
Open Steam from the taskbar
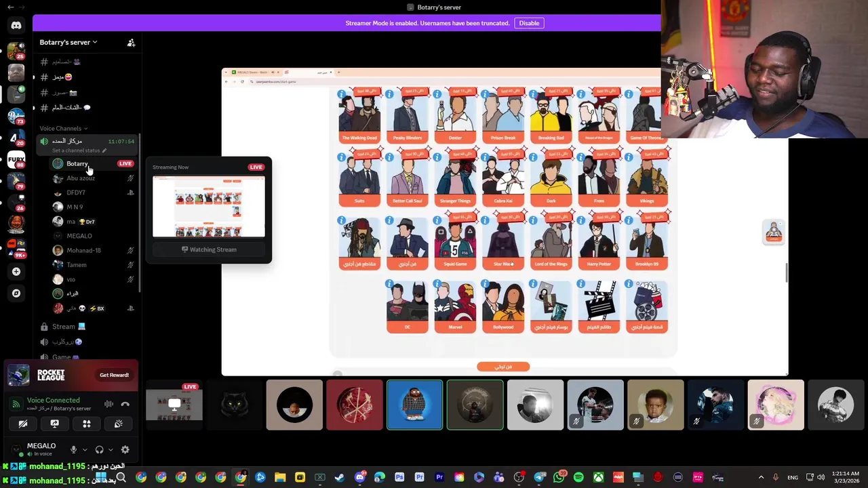coord(340,478)
